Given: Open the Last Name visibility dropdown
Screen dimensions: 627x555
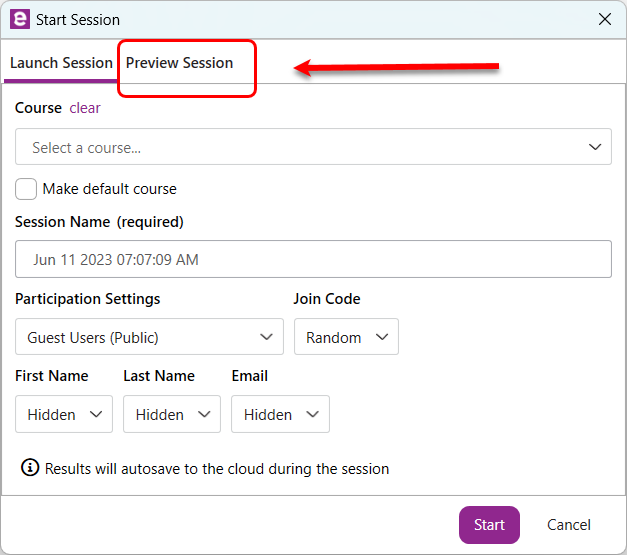Looking at the screenshot, I should [x=172, y=414].
